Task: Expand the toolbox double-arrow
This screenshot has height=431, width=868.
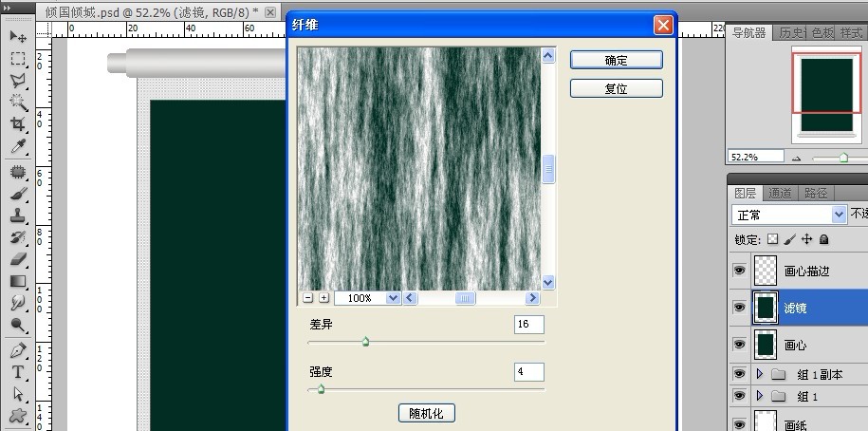Action: coord(6,8)
